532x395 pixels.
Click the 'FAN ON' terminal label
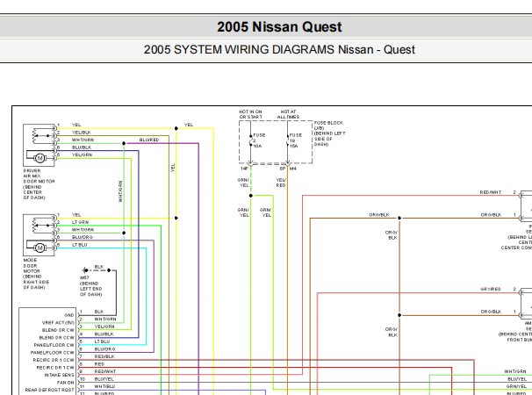coord(65,383)
